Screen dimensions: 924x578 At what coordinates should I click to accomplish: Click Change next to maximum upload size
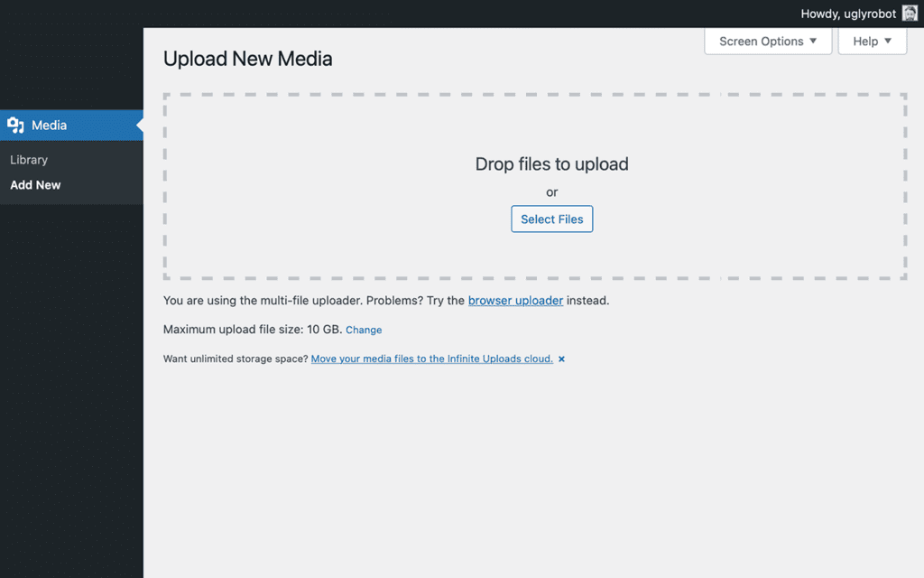coord(364,330)
